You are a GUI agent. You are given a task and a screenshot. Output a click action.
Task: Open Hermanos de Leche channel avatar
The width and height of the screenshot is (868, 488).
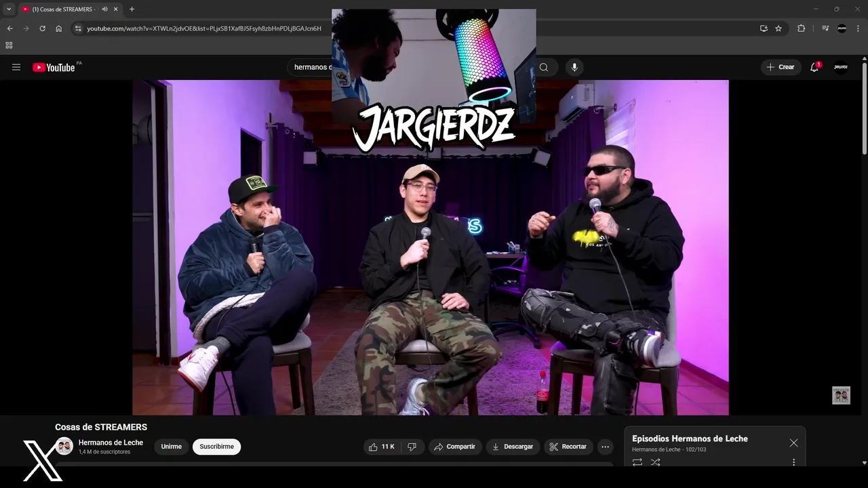click(x=64, y=446)
